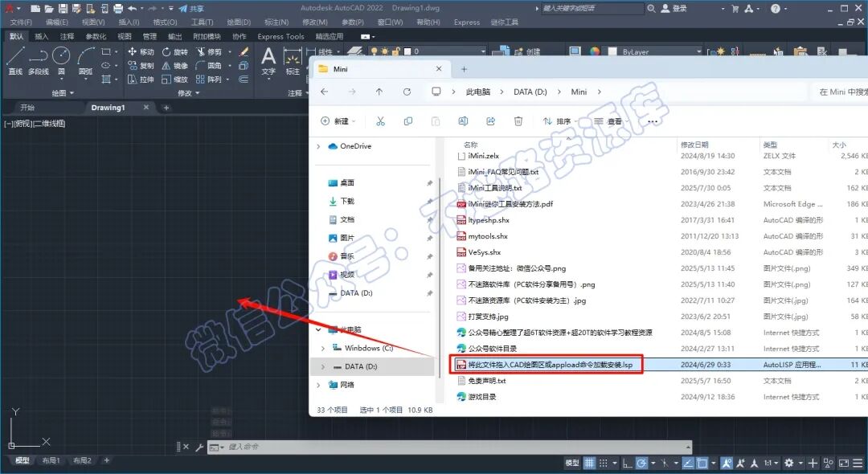Click the Delete trash icon in Explorer toolbar
Image resolution: width=868 pixels, height=474 pixels.
tap(518, 121)
